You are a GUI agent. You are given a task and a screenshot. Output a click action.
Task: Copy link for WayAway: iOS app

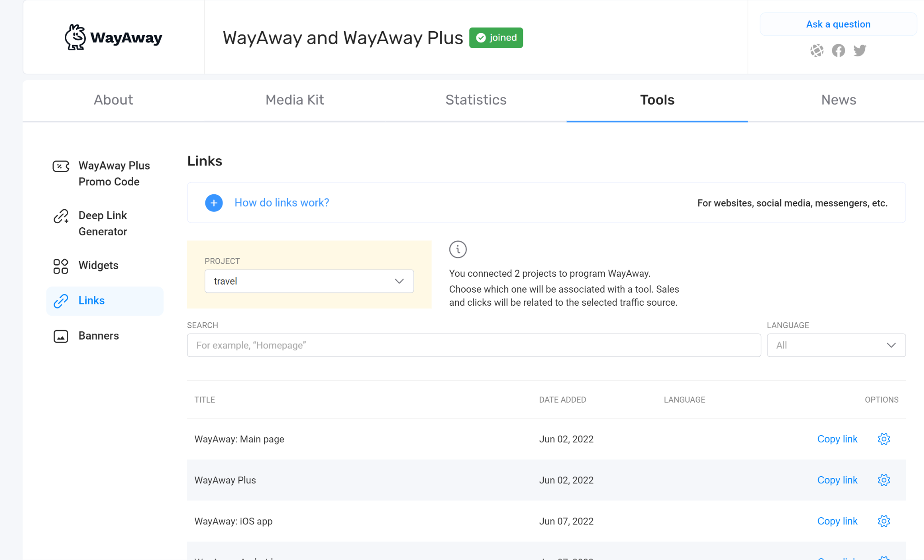pos(837,521)
